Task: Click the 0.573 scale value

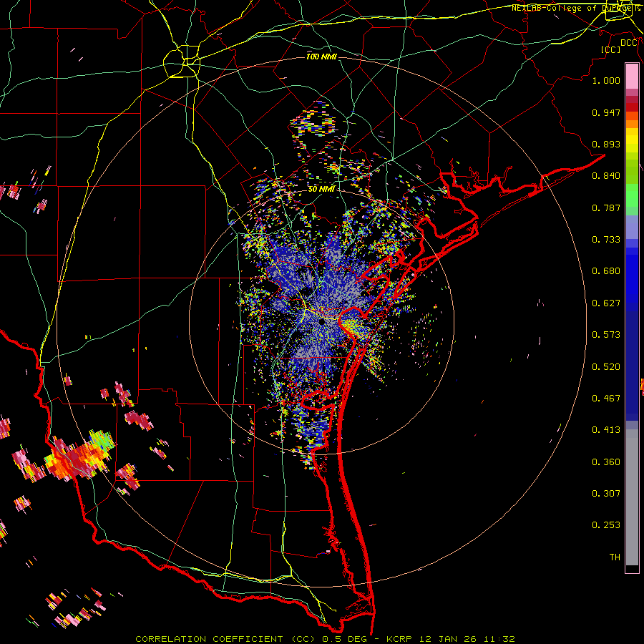Action: 606,335
